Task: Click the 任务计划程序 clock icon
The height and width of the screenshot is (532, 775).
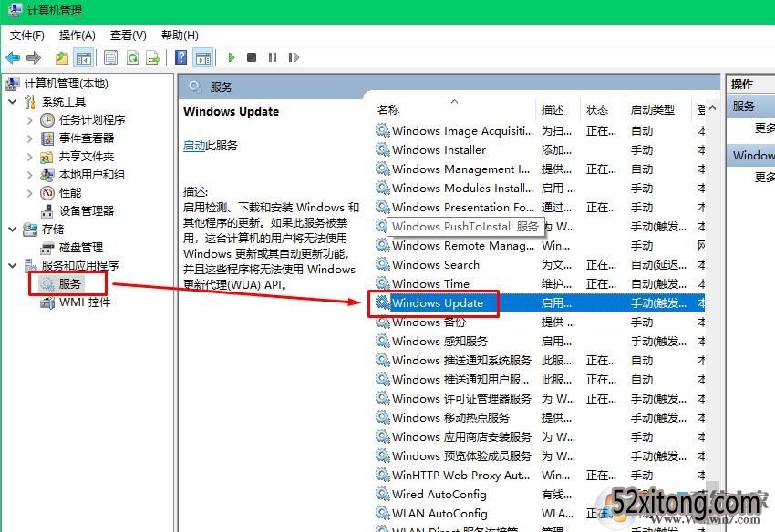Action: coord(46,120)
